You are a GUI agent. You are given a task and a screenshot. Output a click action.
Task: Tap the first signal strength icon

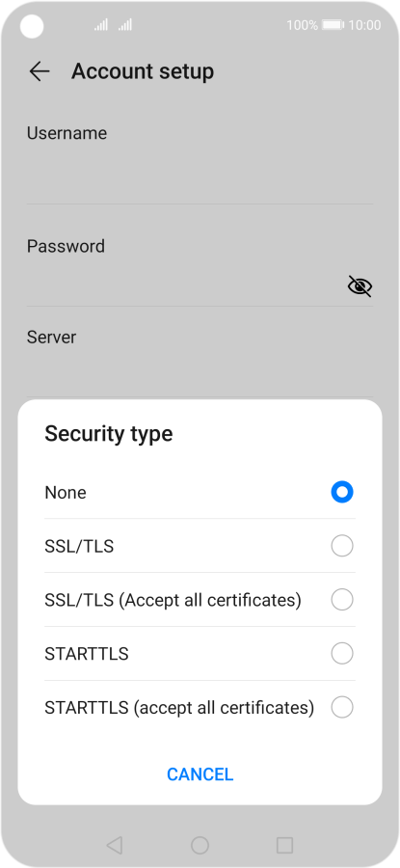tap(100, 25)
